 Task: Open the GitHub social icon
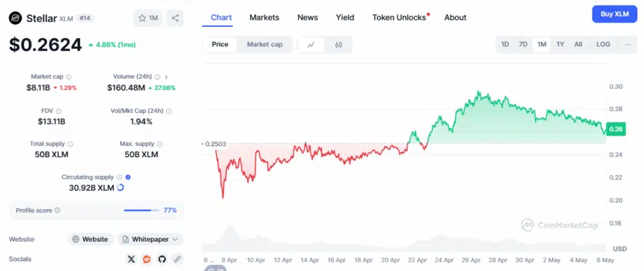pos(162,259)
